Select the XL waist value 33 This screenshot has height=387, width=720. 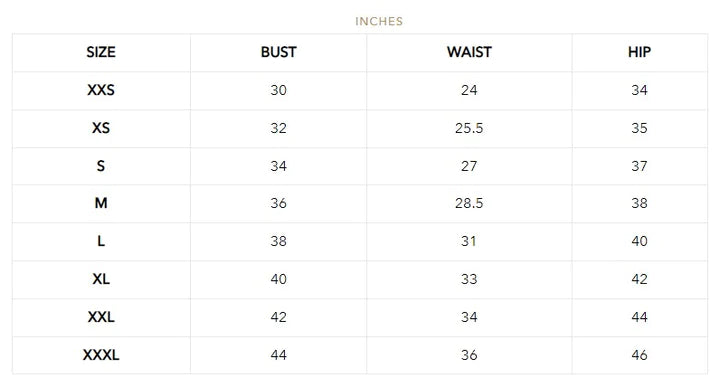pyautogui.click(x=469, y=280)
